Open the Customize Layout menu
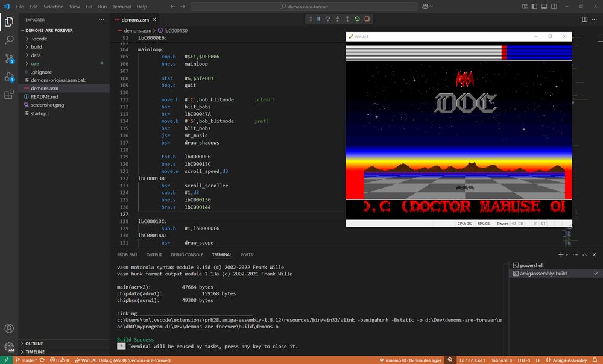 [x=525, y=7]
